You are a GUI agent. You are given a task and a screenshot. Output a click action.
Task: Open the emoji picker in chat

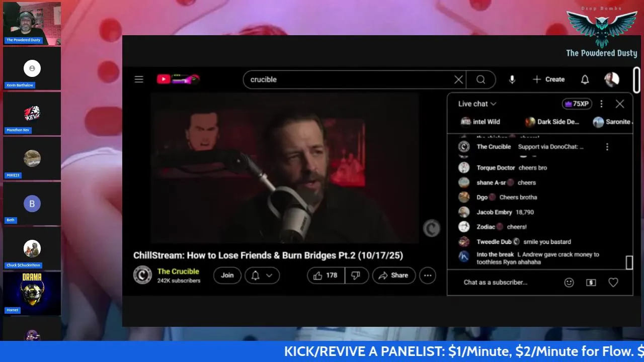(569, 283)
